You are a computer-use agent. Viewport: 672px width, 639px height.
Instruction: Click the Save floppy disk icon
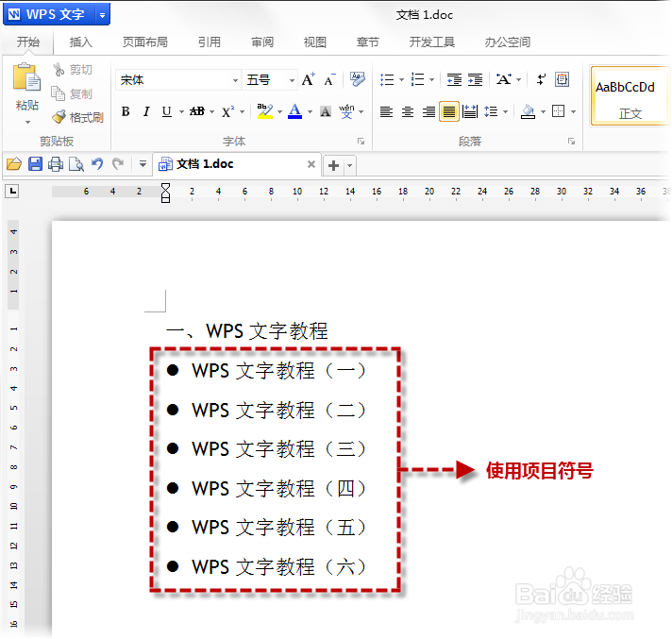click(x=35, y=164)
